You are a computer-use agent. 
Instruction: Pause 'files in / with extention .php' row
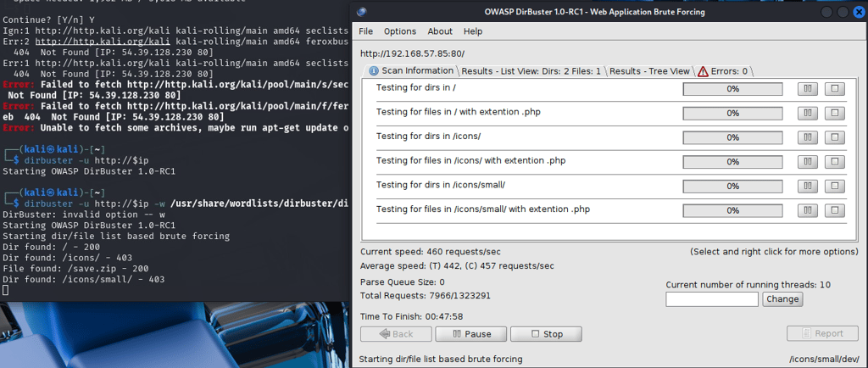click(808, 113)
